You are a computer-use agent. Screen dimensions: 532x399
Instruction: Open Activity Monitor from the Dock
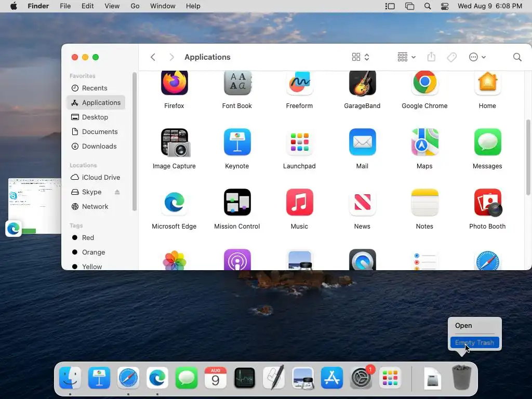pos(245,378)
